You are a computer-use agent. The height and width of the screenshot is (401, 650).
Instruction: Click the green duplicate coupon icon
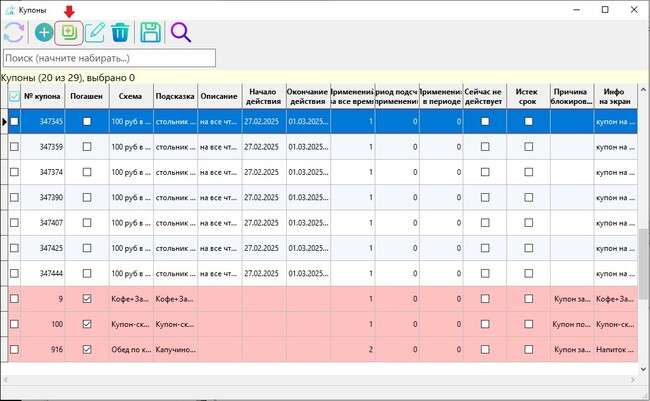point(69,32)
